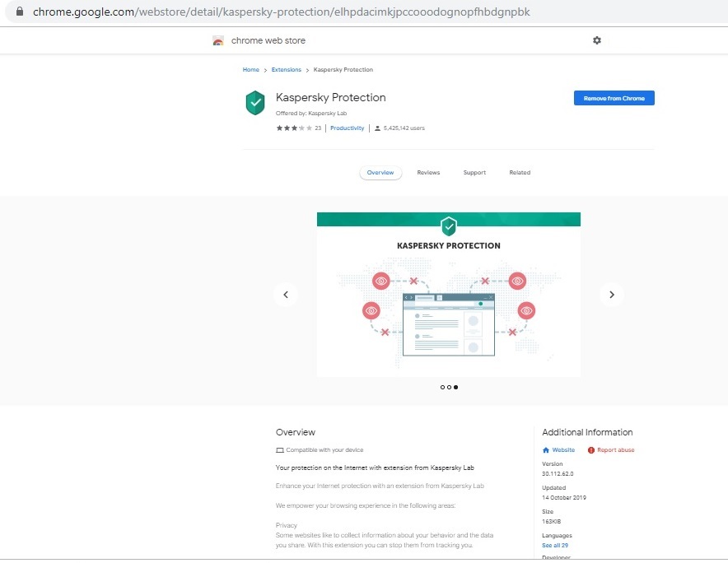Click the next slide arrow in carousel
The width and height of the screenshot is (728, 563).
click(x=611, y=295)
